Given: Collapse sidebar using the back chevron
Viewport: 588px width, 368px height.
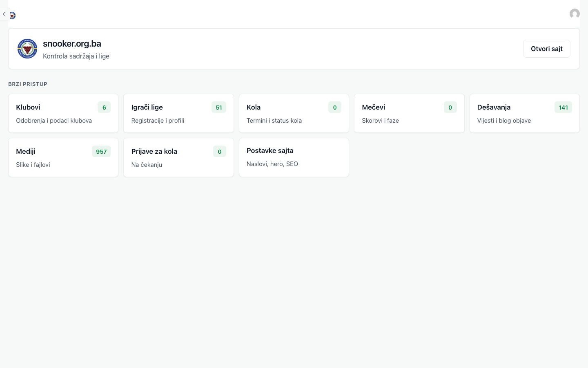Looking at the screenshot, I should pos(4,14).
